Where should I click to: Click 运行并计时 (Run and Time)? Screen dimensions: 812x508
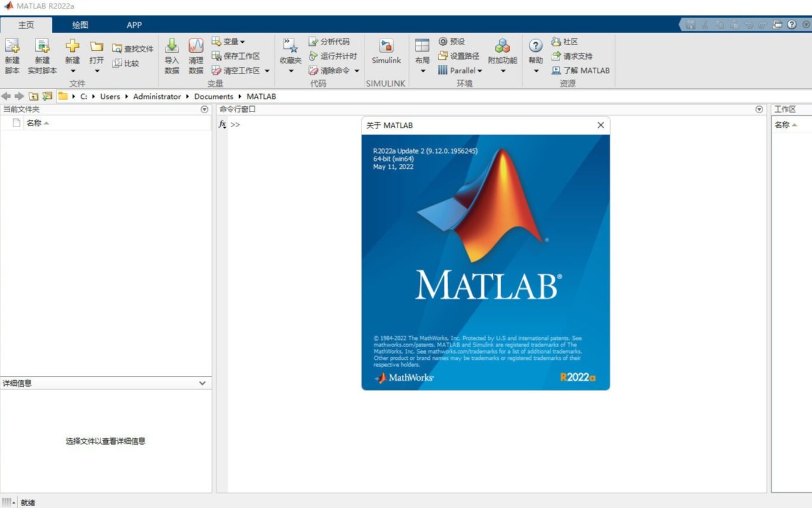333,56
